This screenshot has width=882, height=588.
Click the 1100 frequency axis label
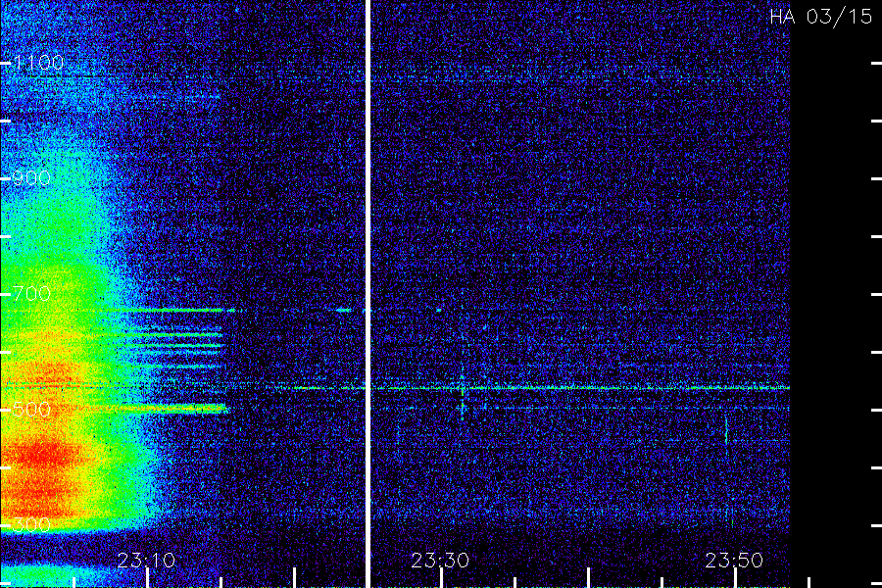point(39,63)
